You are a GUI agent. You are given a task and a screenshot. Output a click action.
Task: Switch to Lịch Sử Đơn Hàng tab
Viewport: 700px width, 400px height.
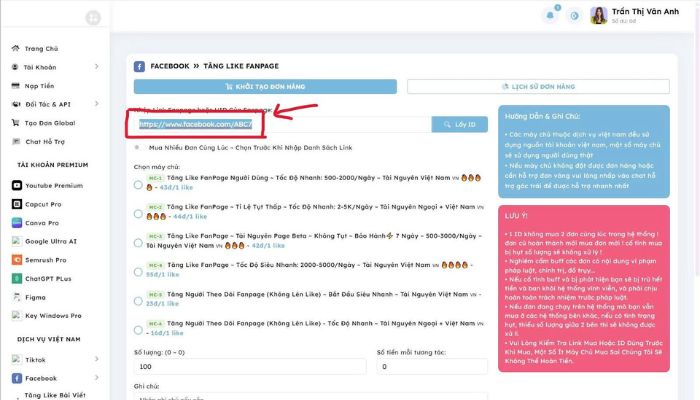[x=538, y=87]
